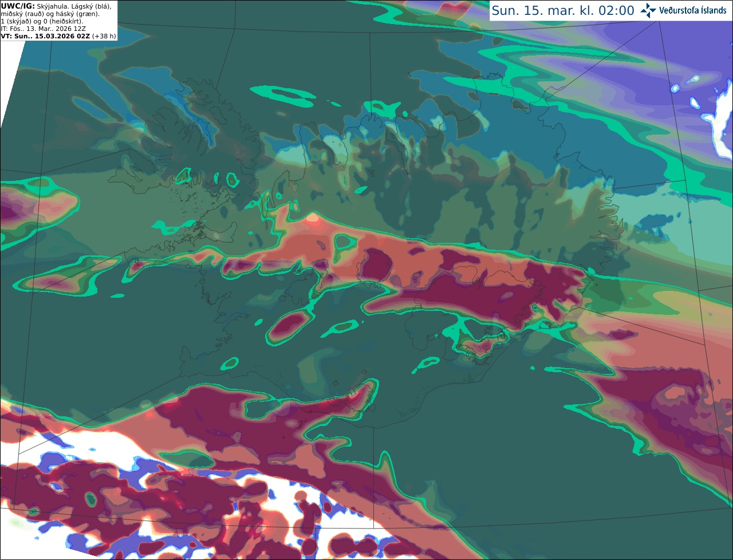Viewport: 733px width, 560px height.
Task: Click the "(+38 h)" forecast offset text
Action: (104, 36)
